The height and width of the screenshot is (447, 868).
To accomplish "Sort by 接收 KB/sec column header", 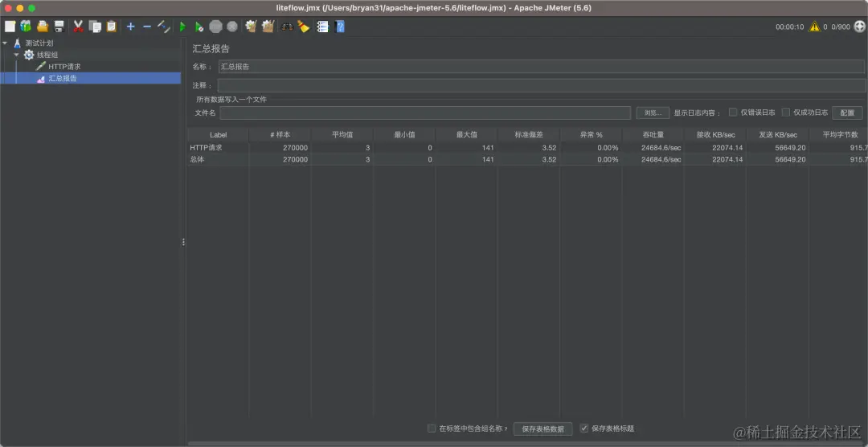I will (715, 134).
